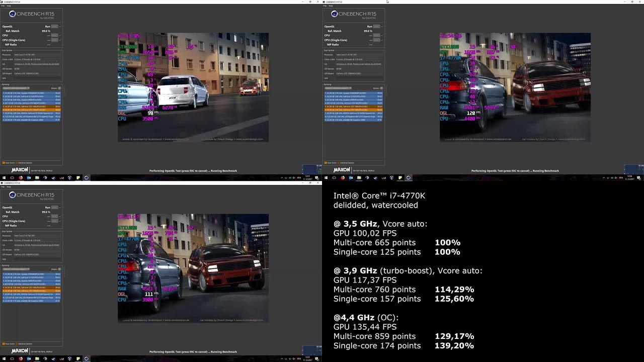This screenshot has height=362, width=644.
Task: Click Cinebench icon on top-left taskbar
Action: click(87, 177)
